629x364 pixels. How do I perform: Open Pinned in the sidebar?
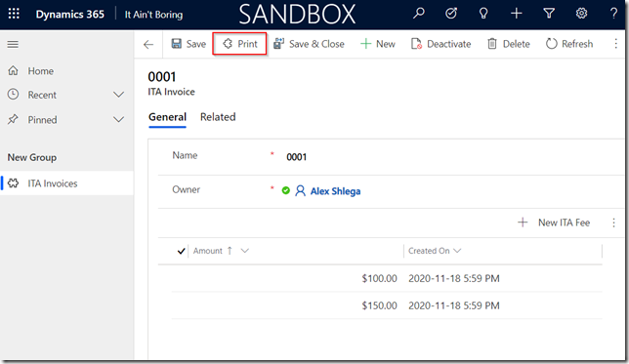pos(42,119)
